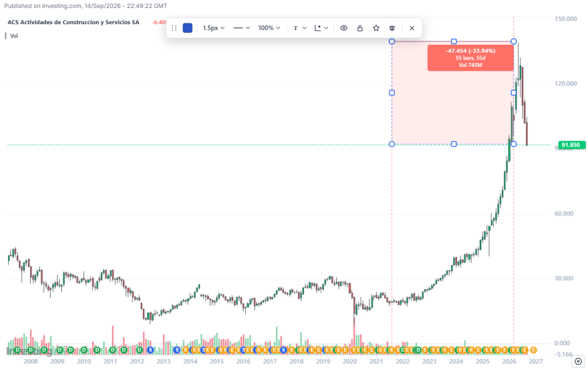Viewport: 588px width, 370px height.
Task: Open the blue color swatch picker
Action: click(188, 28)
